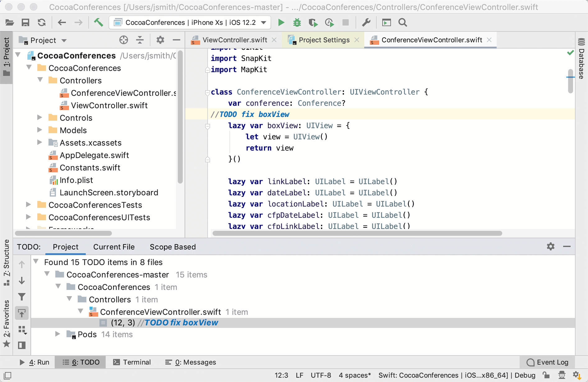
Task: Open Search Everywhere magnifier icon
Action: click(403, 22)
